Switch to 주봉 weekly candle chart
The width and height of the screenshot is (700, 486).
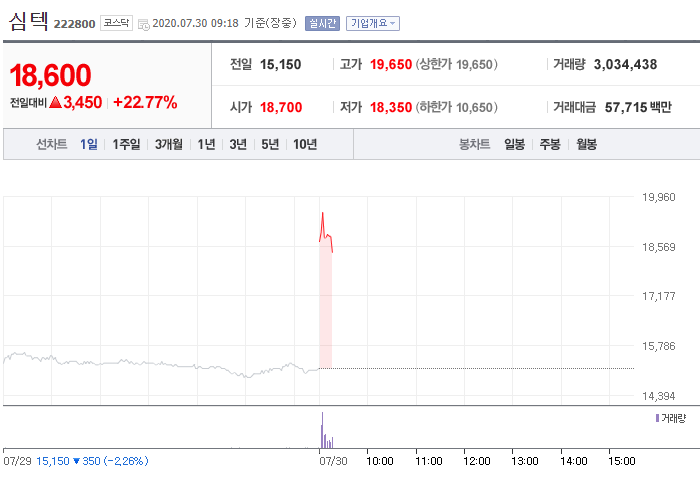550,144
